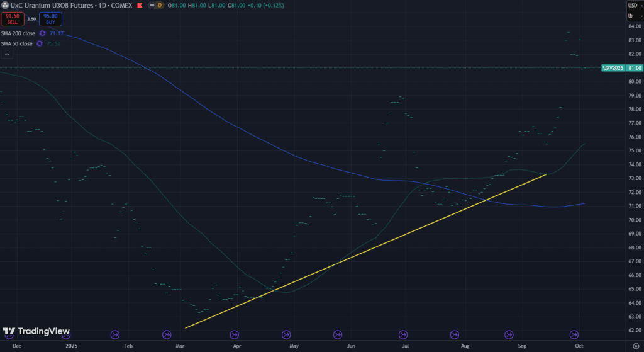The width and height of the screenshot is (644, 352).
Task: Click the UXV2025 price label
Action: click(613, 67)
